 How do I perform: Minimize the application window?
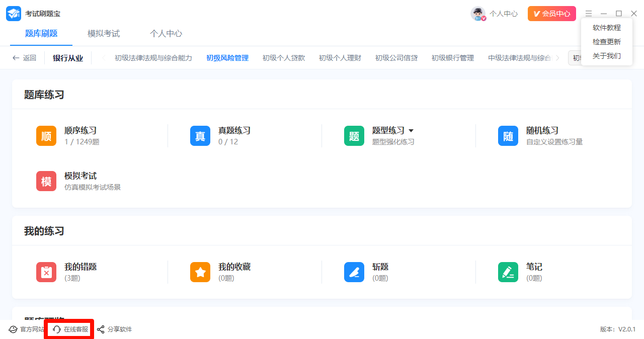(x=604, y=14)
